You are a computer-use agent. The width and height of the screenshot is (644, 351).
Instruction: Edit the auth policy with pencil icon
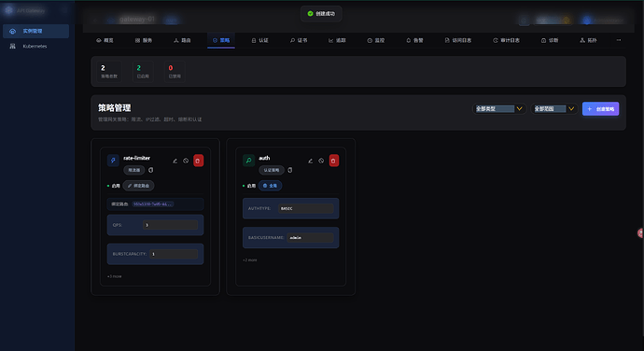coord(311,161)
